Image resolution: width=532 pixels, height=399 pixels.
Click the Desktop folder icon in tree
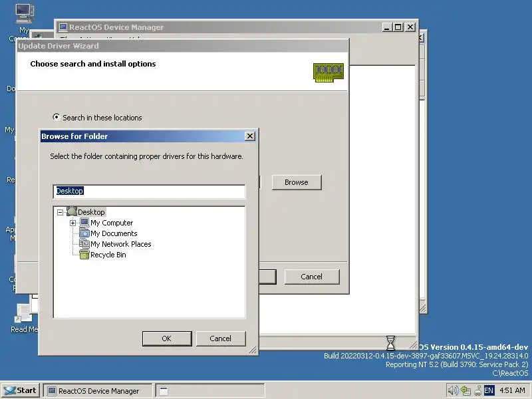pyautogui.click(x=72, y=211)
